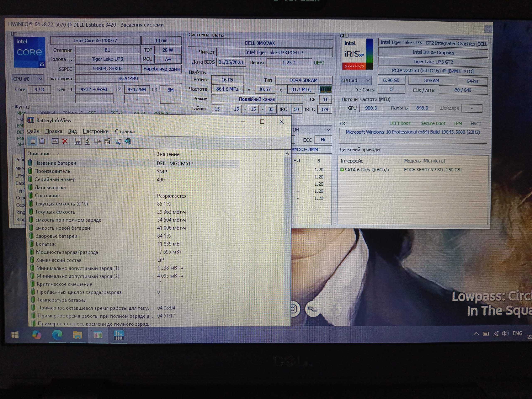Open the Справка menu
532x399 pixels.
click(x=124, y=131)
